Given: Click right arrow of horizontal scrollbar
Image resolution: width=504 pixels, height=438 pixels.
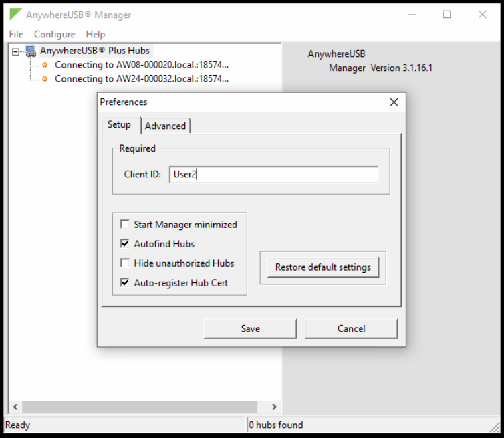Looking at the screenshot, I should (x=274, y=407).
